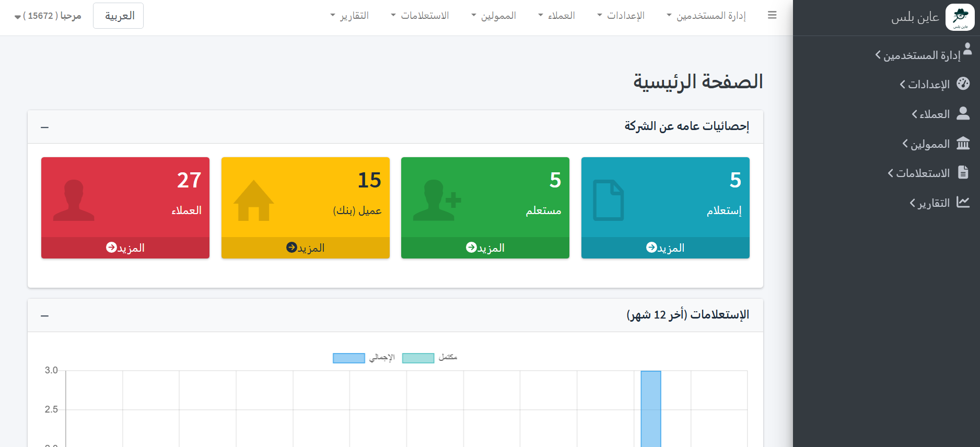
Task: Click the file icon on the إستعلام card
Action: (609, 201)
